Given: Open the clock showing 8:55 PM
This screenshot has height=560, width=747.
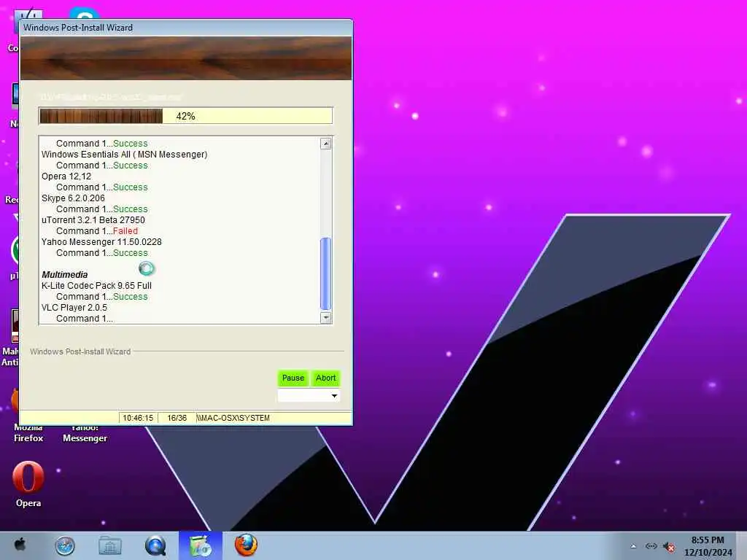Looking at the screenshot, I should [708, 546].
